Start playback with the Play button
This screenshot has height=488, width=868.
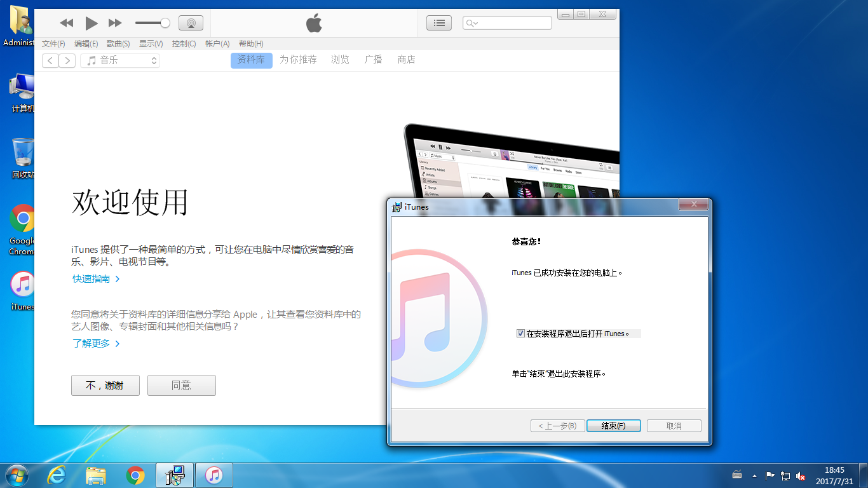(92, 23)
